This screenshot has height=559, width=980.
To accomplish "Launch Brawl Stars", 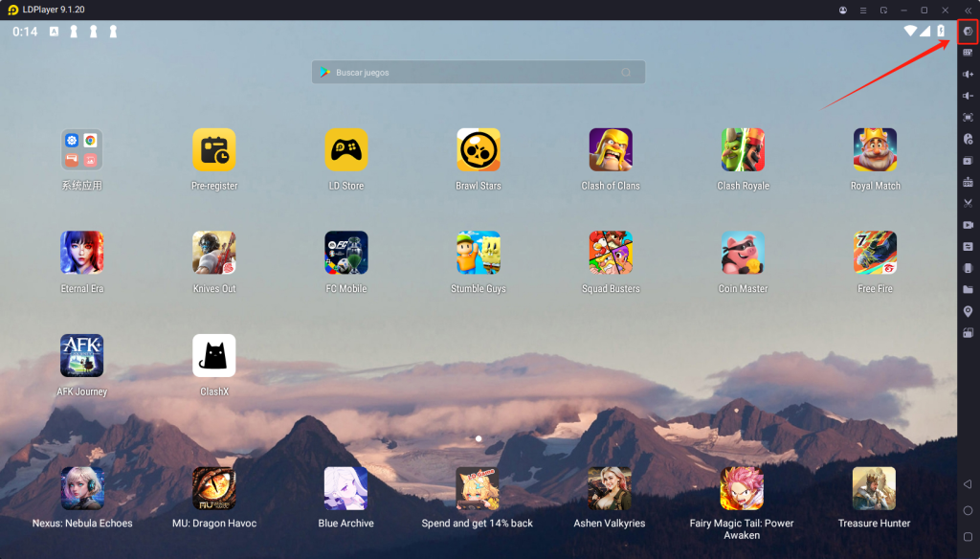I will 479,150.
